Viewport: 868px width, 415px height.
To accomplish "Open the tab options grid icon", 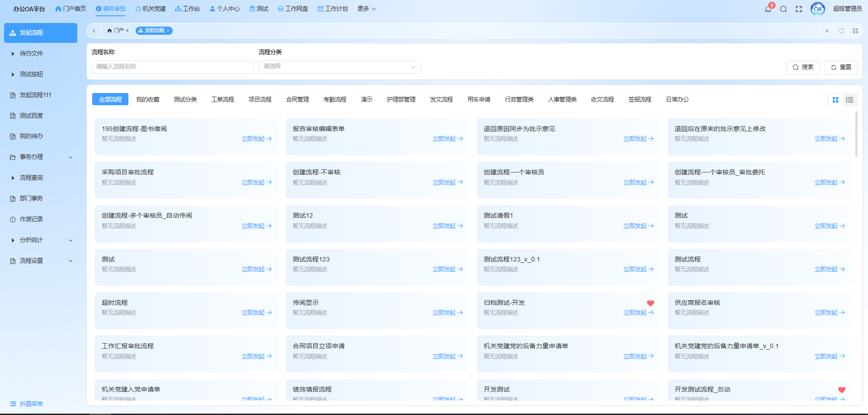I will pyautogui.click(x=855, y=31).
